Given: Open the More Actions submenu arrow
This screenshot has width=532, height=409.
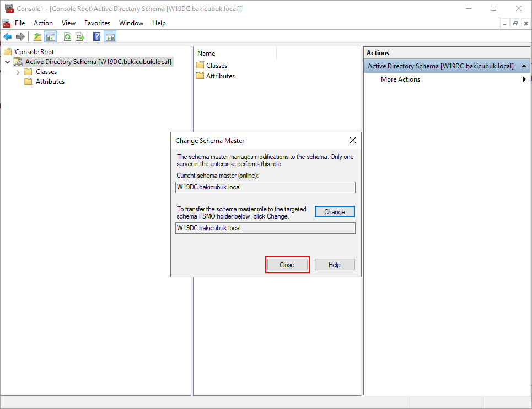Looking at the screenshot, I should click(524, 79).
